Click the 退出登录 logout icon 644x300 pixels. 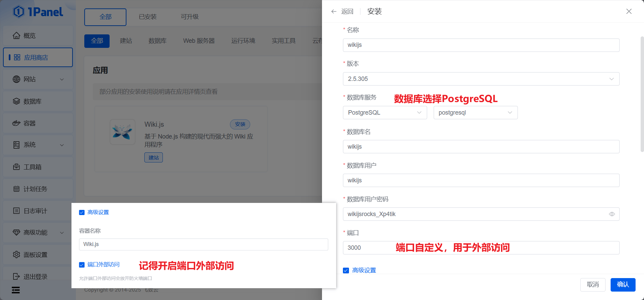(x=17, y=276)
